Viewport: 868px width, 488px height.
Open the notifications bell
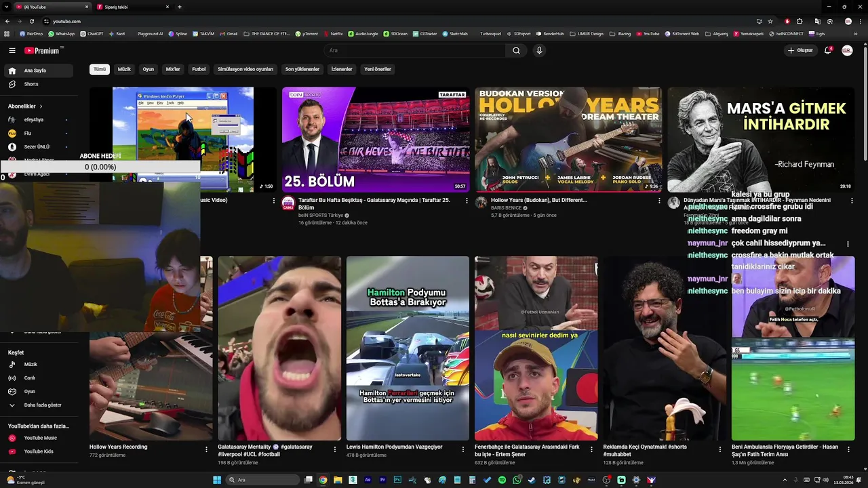point(828,50)
